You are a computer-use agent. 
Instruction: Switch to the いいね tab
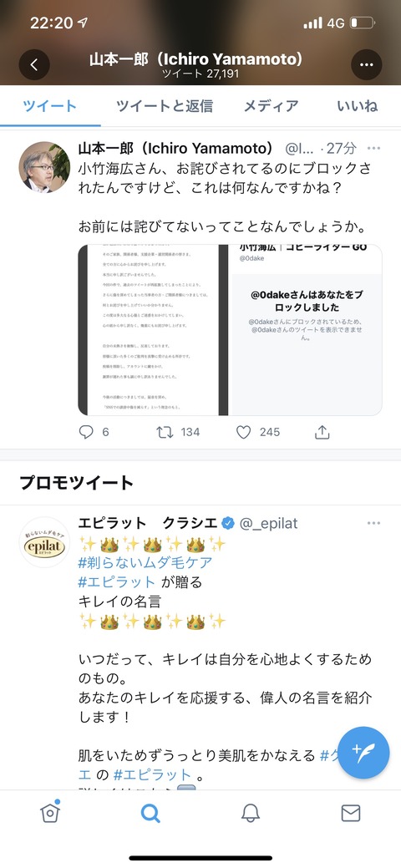(x=358, y=106)
